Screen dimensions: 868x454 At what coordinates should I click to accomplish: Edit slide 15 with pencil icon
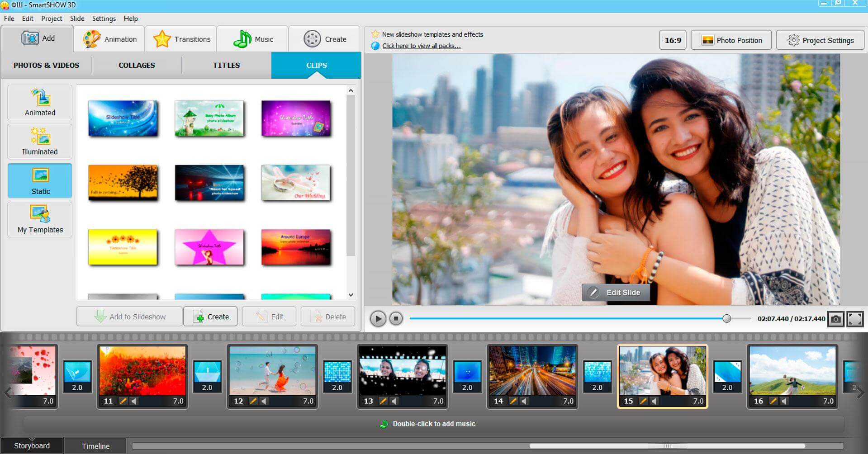click(x=643, y=401)
